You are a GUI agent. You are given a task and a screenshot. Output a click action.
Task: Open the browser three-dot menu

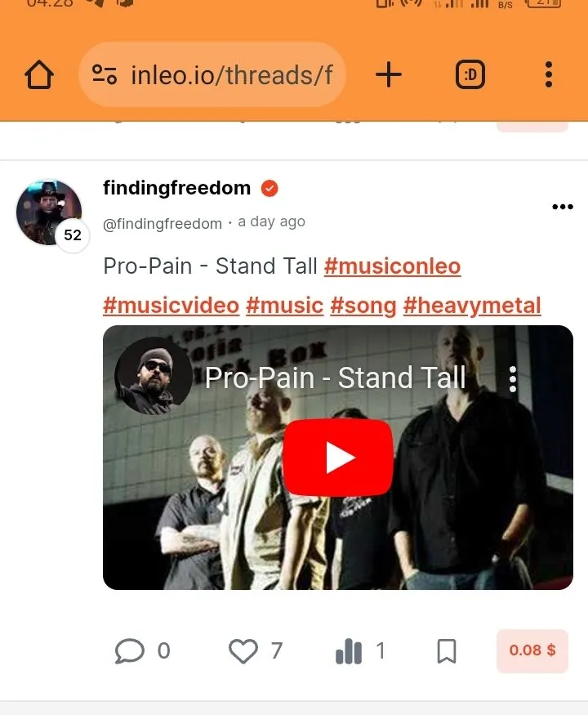(x=549, y=74)
